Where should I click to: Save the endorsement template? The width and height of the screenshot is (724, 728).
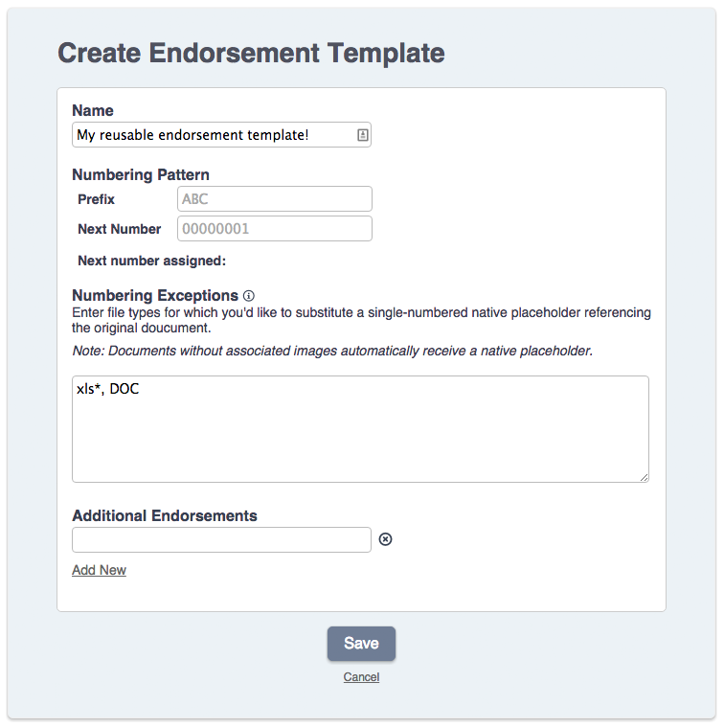pos(361,644)
